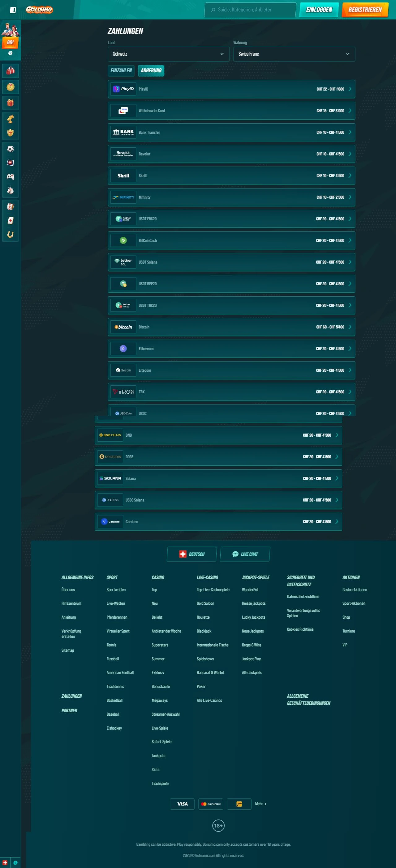The image size is (396, 868).
Task: Open the slot machine sidebar icon
Action: coord(11,206)
